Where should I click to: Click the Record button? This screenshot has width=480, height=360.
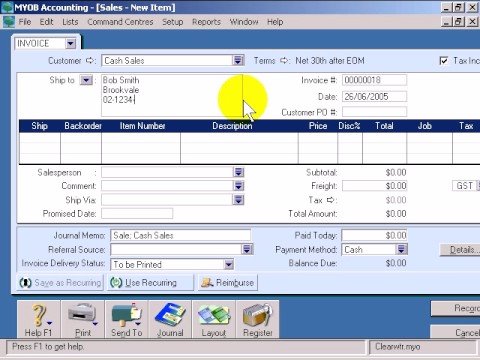coord(456,309)
